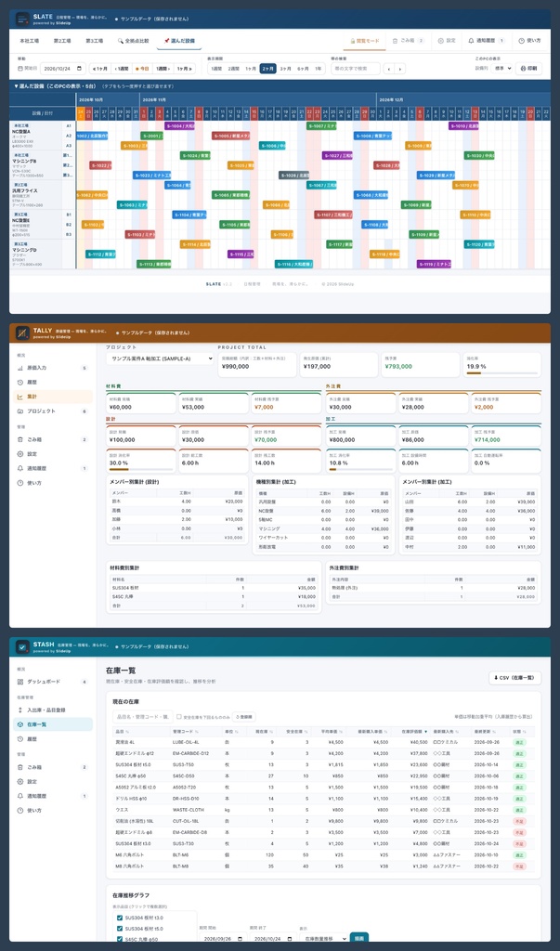Image resolution: width=560 pixels, height=951 pixels.
Task: Collapse the 選んだ設備 section triangle
Action: [x=17, y=86]
